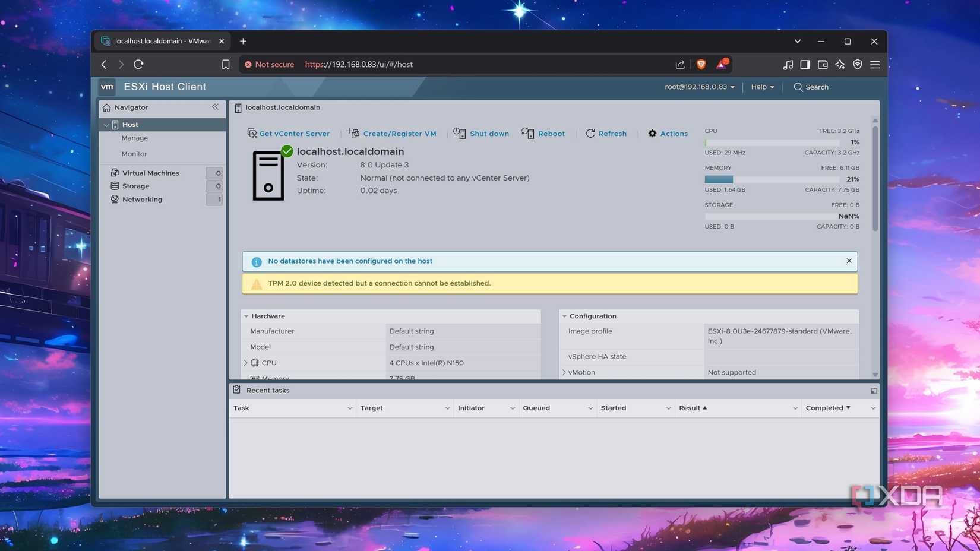The image size is (980, 551).
Task: Expand the CPU hardware row
Action: click(x=246, y=363)
